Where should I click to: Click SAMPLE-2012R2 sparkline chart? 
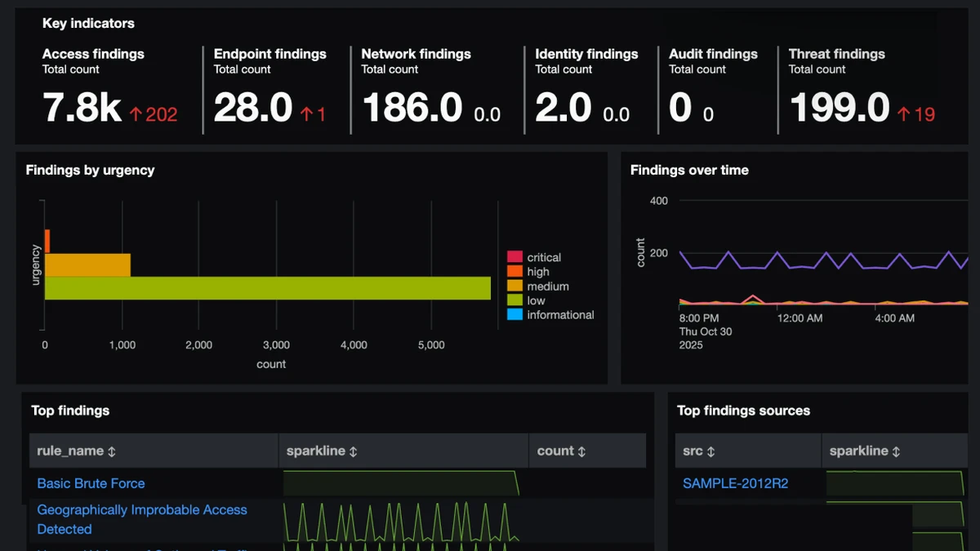coord(895,483)
